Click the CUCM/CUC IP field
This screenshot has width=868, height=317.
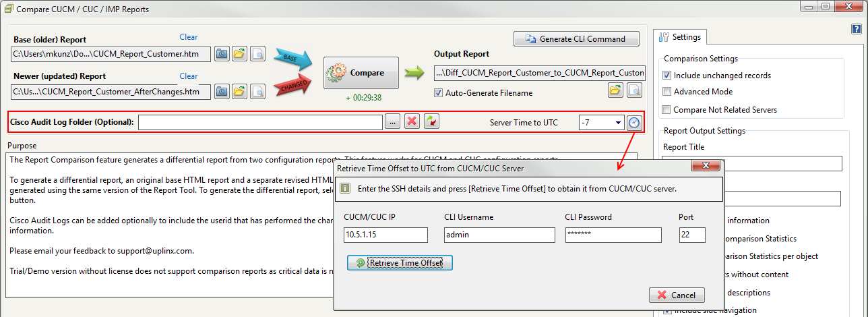click(x=385, y=235)
